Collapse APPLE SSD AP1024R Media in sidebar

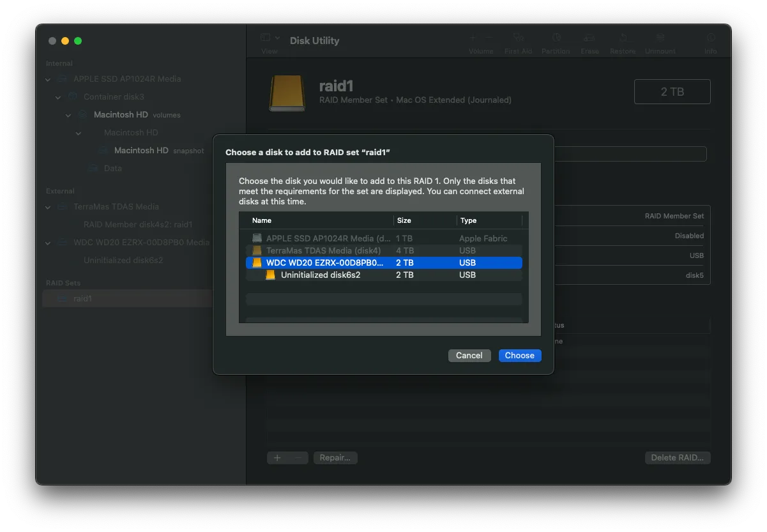(x=48, y=79)
